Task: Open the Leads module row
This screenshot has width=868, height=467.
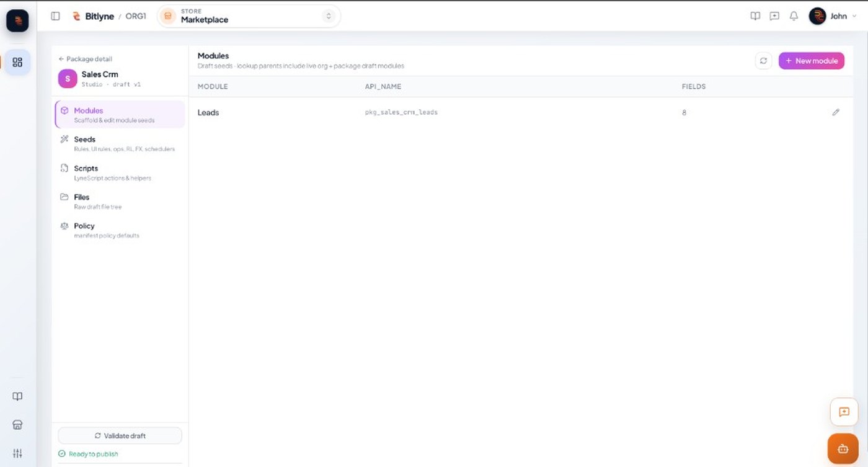Action: (521, 112)
